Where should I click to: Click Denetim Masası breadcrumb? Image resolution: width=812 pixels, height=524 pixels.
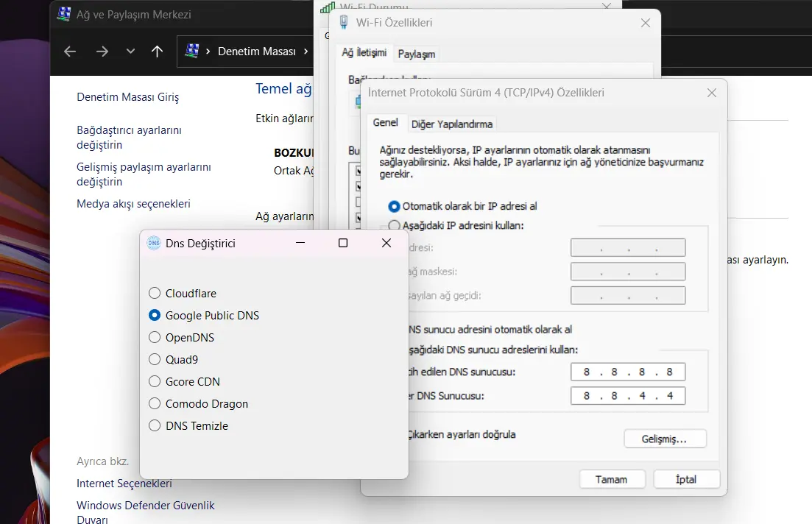click(x=257, y=52)
